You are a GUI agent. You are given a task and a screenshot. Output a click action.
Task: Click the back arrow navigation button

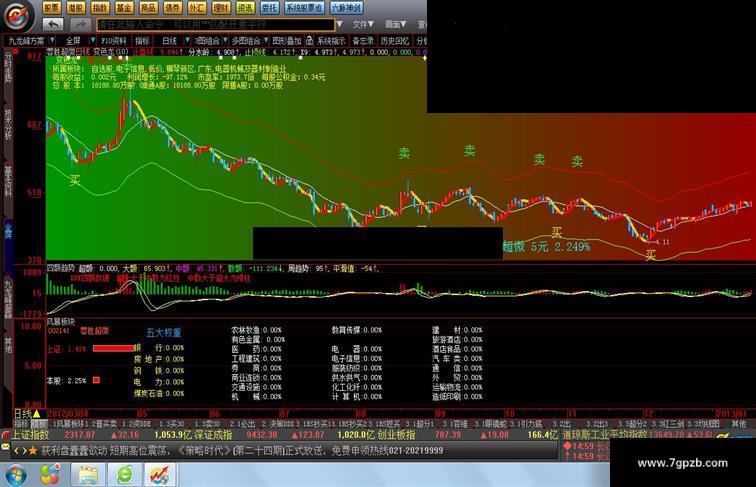53,24
